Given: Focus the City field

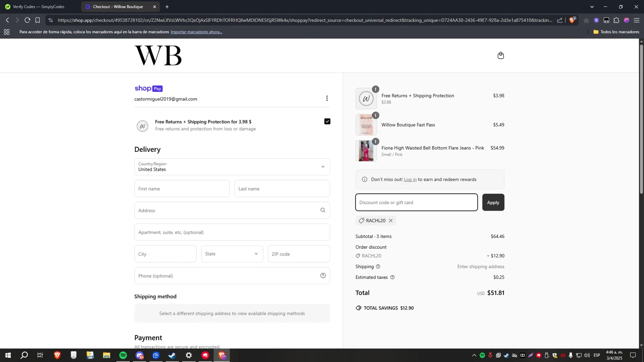Looking at the screenshot, I should [x=165, y=254].
